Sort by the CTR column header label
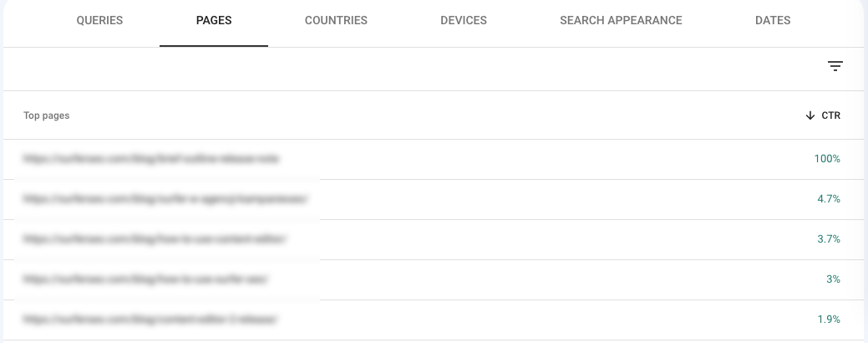Image resolution: width=868 pixels, height=343 pixels. [831, 115]
